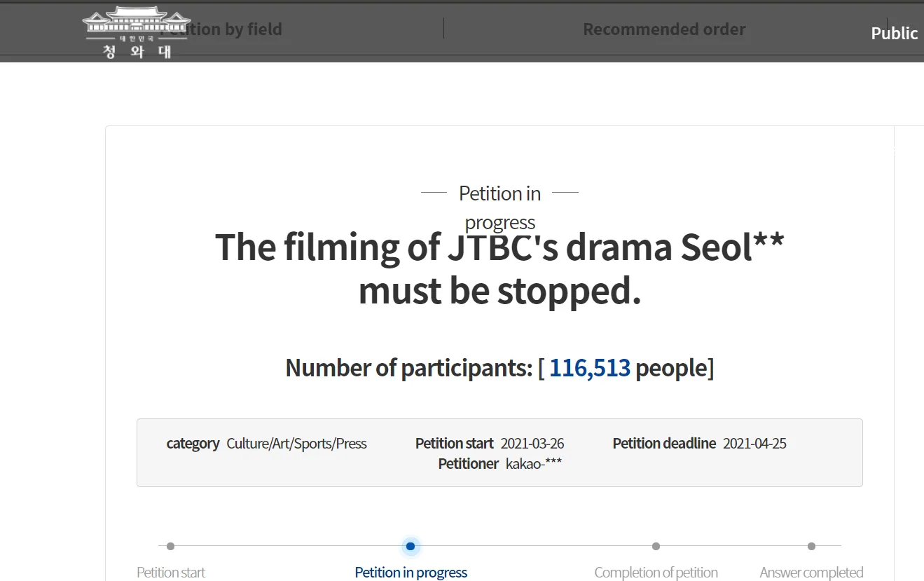Select the 'Answer completed' step label
The width and height of the screenshot is (924, 581).
tap(811, 572)
